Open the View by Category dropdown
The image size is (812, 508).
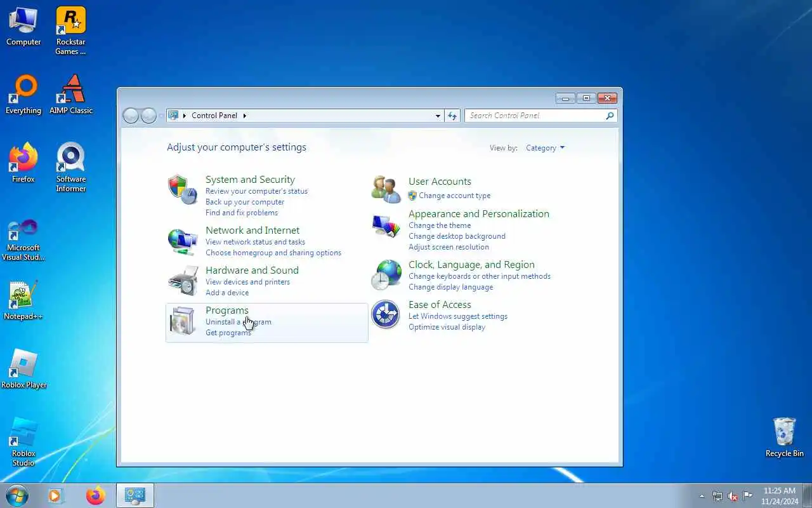pos(545,148)
